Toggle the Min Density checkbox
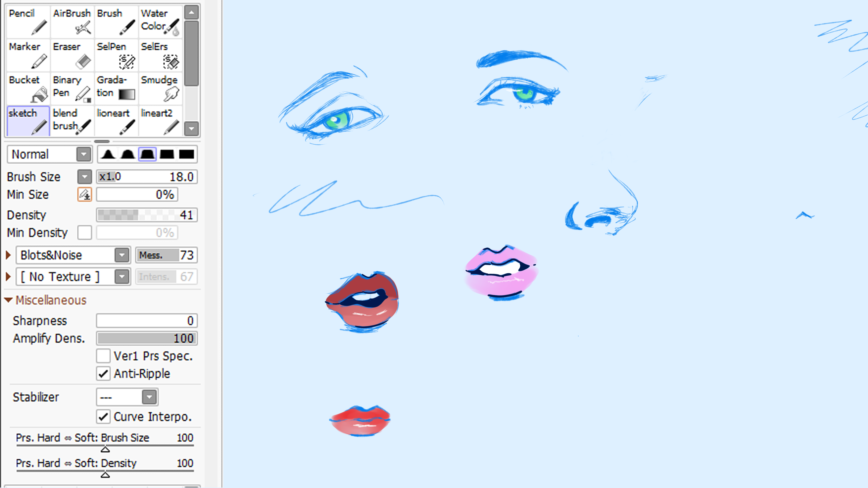This screenshot has height=488, width=868. (x=85, y=233)
